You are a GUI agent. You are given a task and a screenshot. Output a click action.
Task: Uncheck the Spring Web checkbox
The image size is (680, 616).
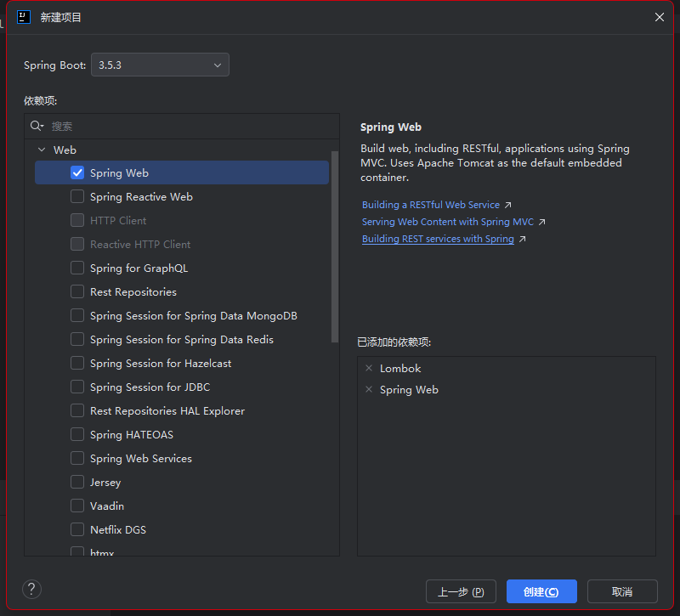click(x=77, y=172)
